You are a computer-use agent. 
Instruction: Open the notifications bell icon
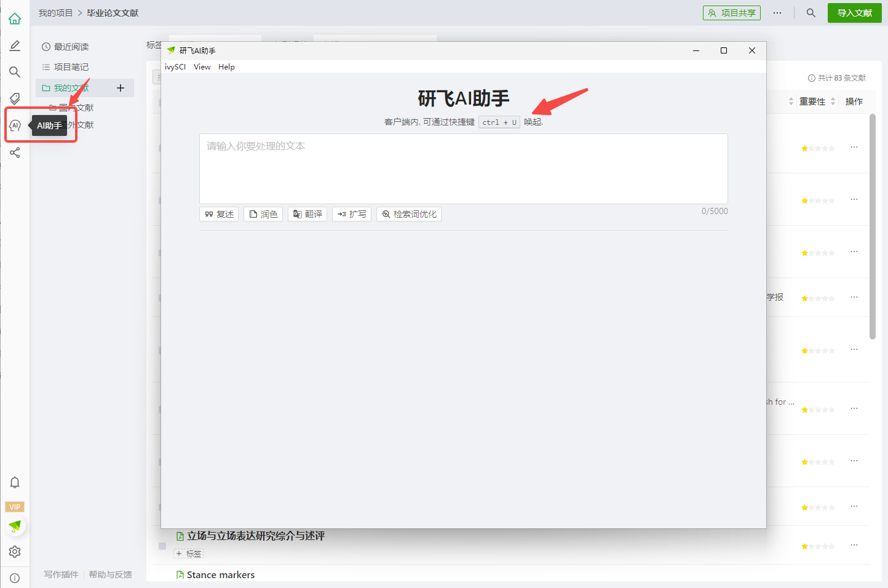coord(15,482)
